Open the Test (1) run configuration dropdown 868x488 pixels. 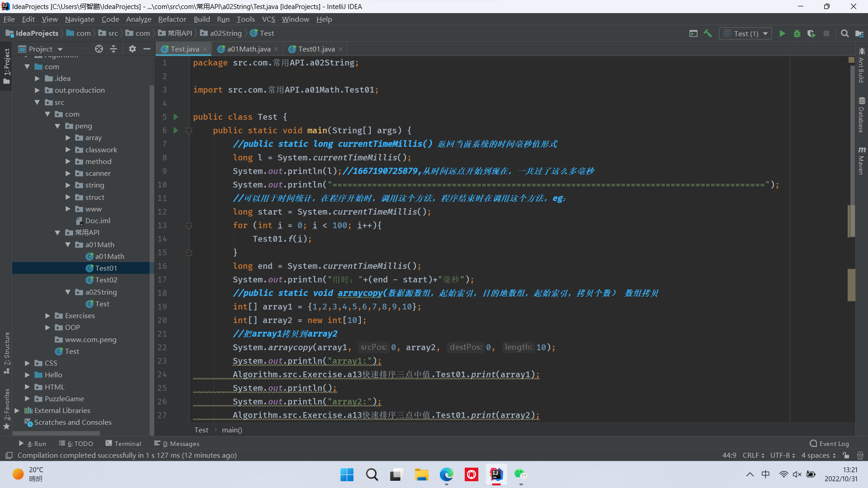click(x=746, y=33)
